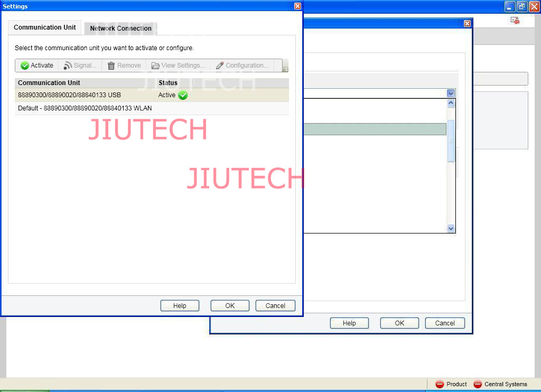The width and height of the screenshot is (541, 392).
Task: Click the Configuration pencil button
Action: point(242,66)
